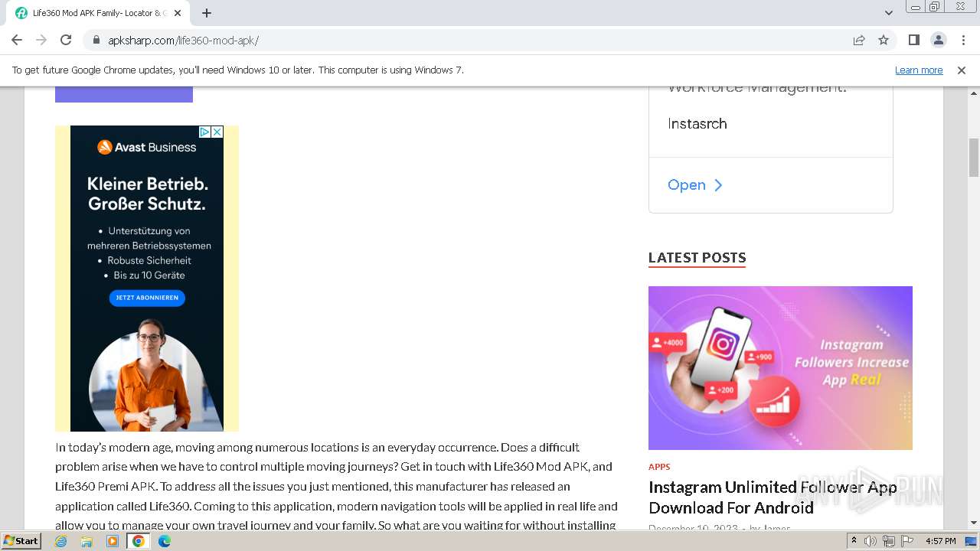Open Chrome three-dot menu
Screen dimensions: 980x551
962,40
